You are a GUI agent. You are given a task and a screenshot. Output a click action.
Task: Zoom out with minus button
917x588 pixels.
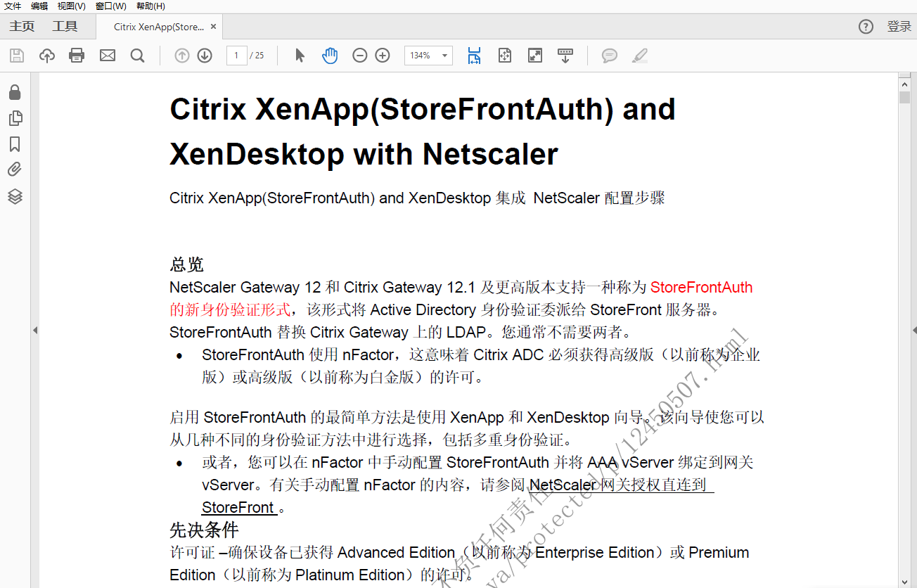pyautogui.click(x=360, y=56)
